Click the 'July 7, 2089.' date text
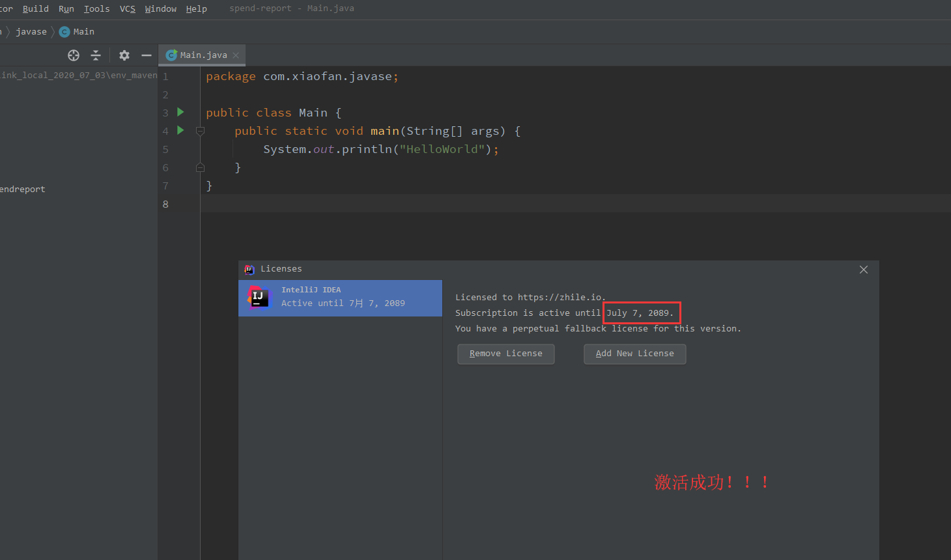The image size is (951, 560). [640, 313]
